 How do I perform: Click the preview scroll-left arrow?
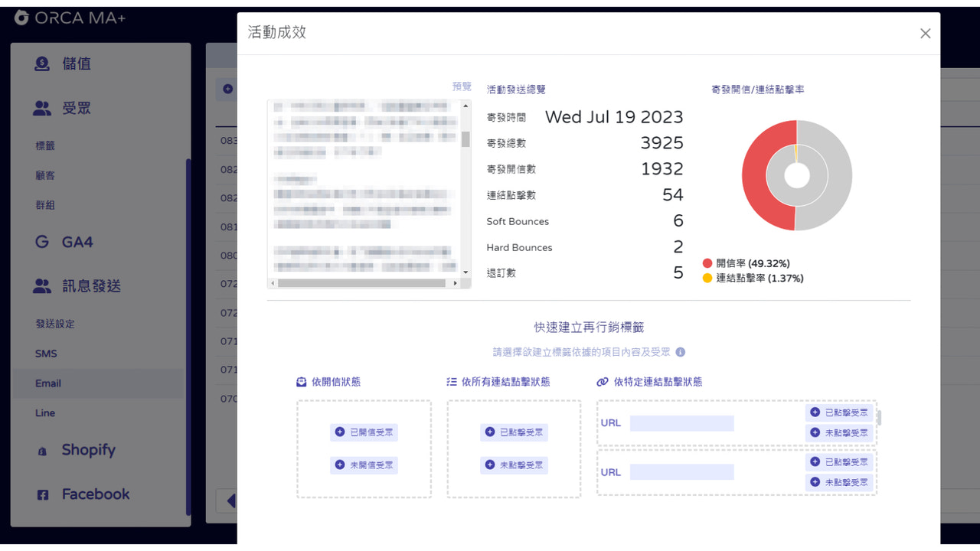tap(272, 283)
